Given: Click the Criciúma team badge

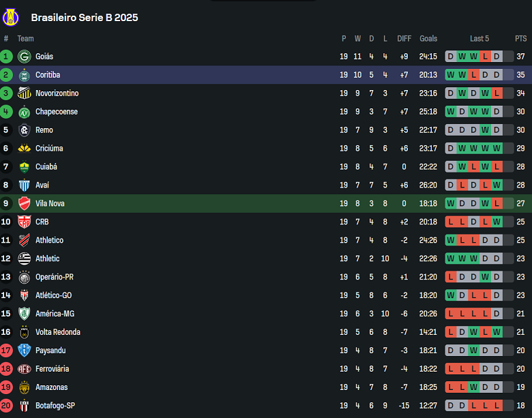Looking at the screenshot, I should pos(25,149).
